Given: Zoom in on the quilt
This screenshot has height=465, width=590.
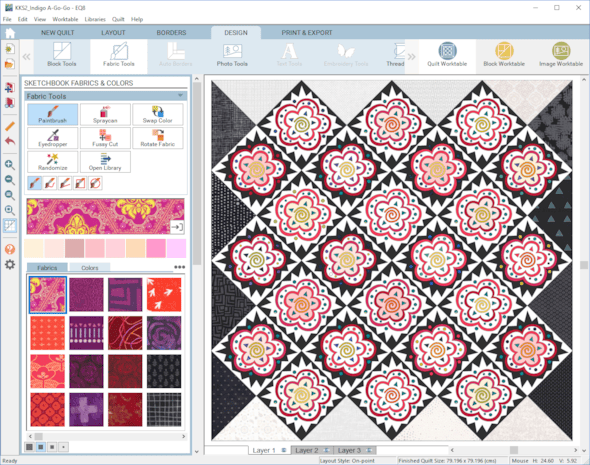Looking at the screenshot, I should tap(9, 165).
